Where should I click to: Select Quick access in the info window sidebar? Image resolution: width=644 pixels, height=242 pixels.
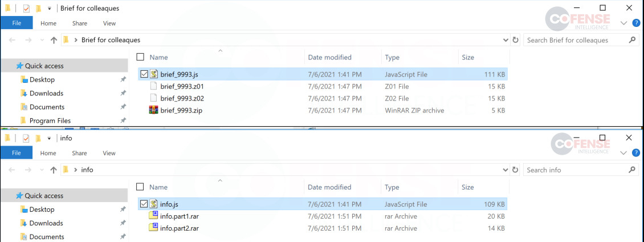pyautogui.click(x=44, y=196)
